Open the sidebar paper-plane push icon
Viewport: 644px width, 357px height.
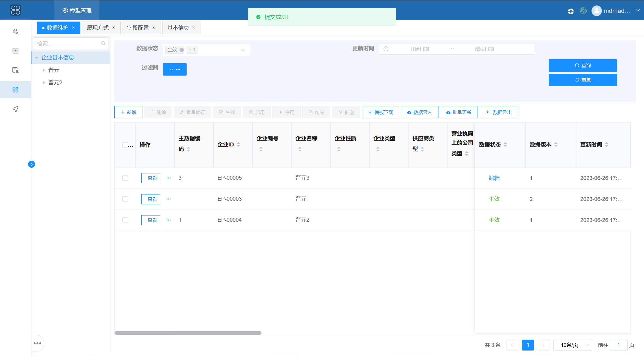tap(16, 109)
